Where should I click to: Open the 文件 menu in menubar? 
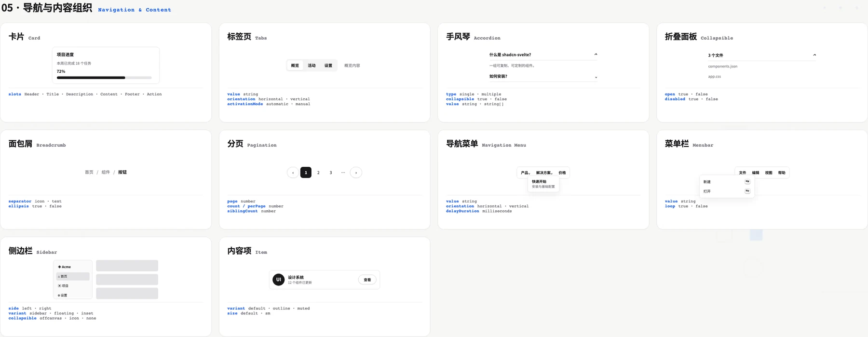click(743, 173)
